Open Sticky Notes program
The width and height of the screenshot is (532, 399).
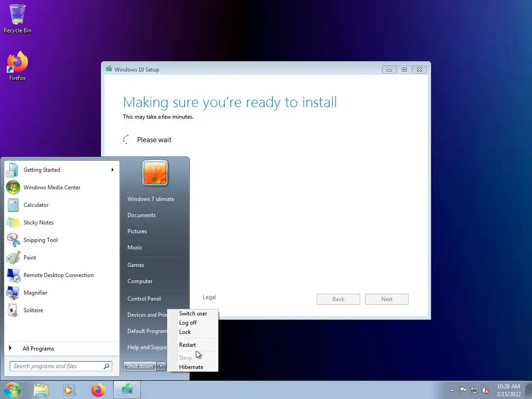[61, 223]
